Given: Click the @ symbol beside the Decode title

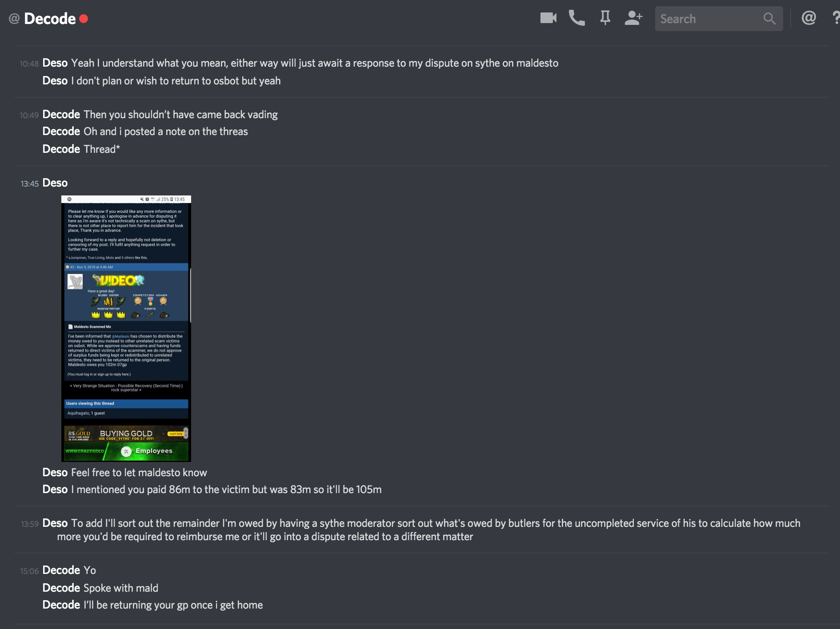Looking at the screenshot, I should pyautogui.click(x=14, y=19).
